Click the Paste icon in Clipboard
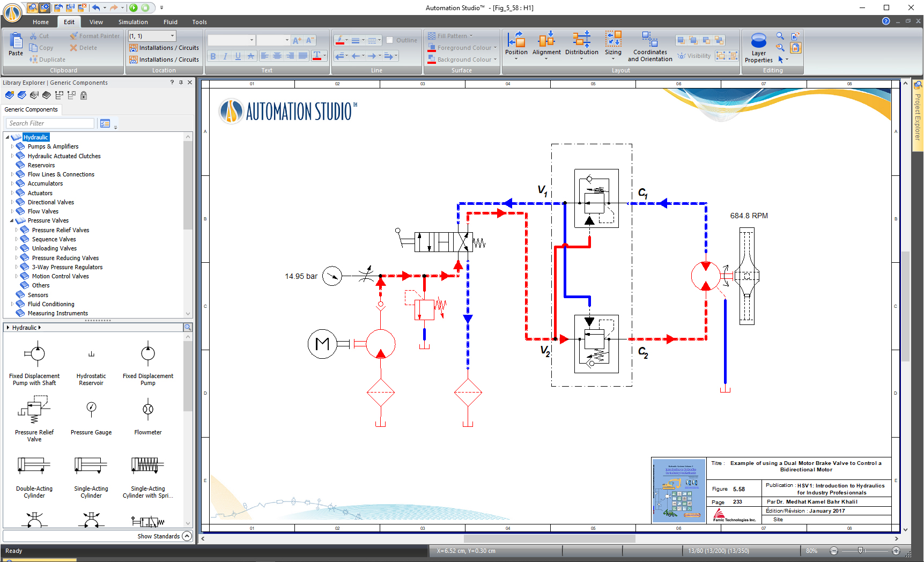The height and width of the screenshot is (562, 924). [x=16, y=44]
